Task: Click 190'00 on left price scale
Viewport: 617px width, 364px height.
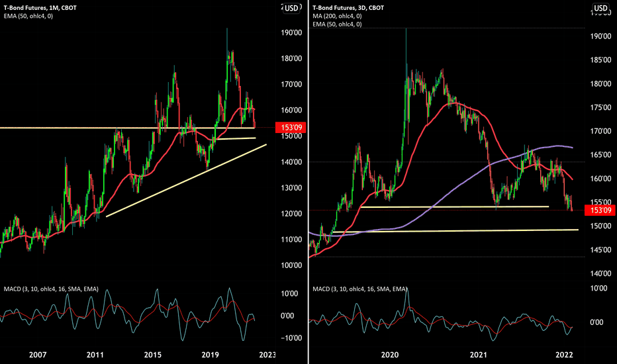Action: coord(291,32)
